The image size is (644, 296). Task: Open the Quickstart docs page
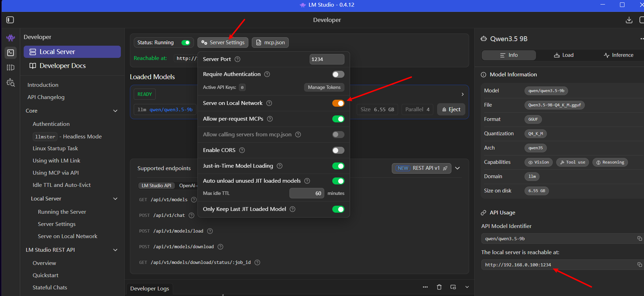pos(46,275)
